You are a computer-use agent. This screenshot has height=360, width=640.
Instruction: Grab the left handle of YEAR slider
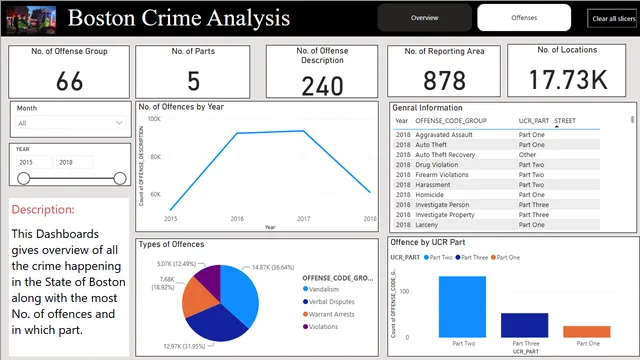pos(24,178)
